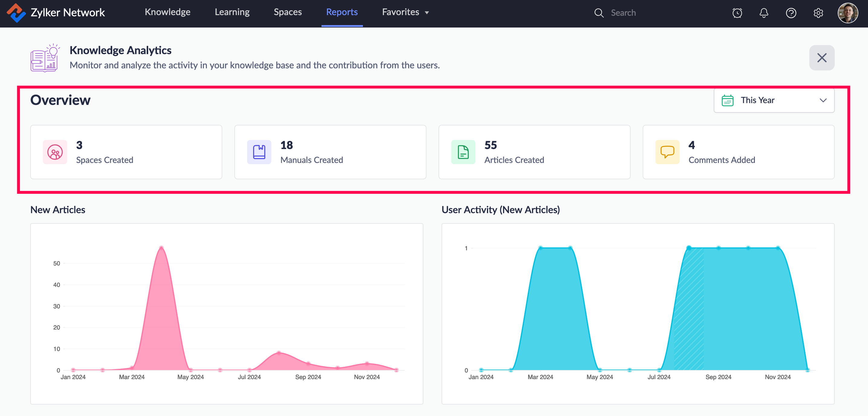Open the user profile avatar

[847, 13]
